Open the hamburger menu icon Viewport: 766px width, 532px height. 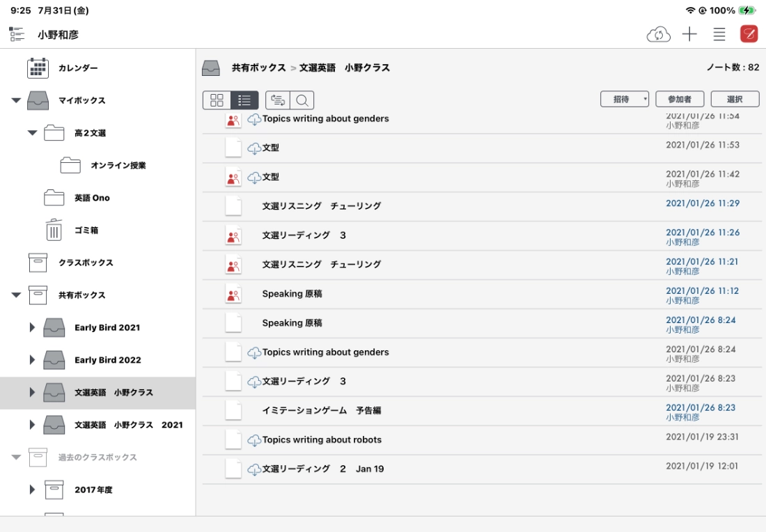719,34
